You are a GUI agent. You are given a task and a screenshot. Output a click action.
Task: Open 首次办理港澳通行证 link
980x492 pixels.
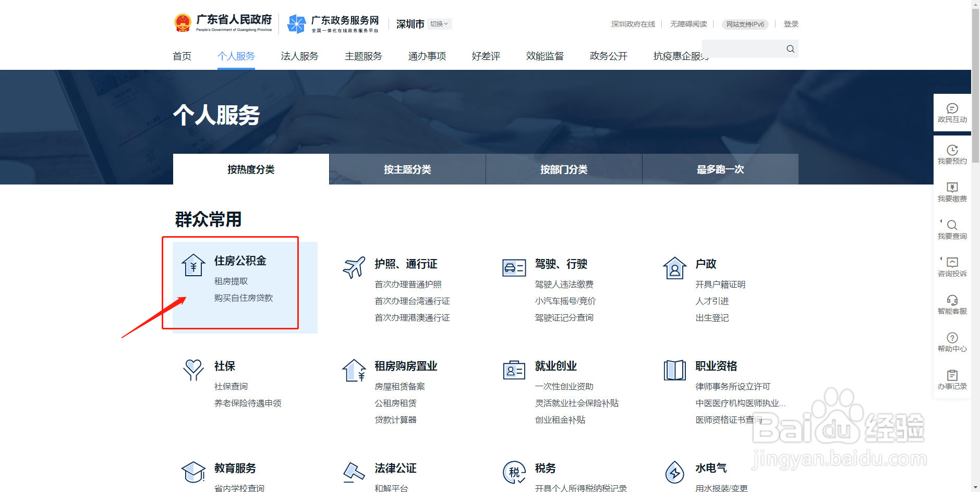413,318
